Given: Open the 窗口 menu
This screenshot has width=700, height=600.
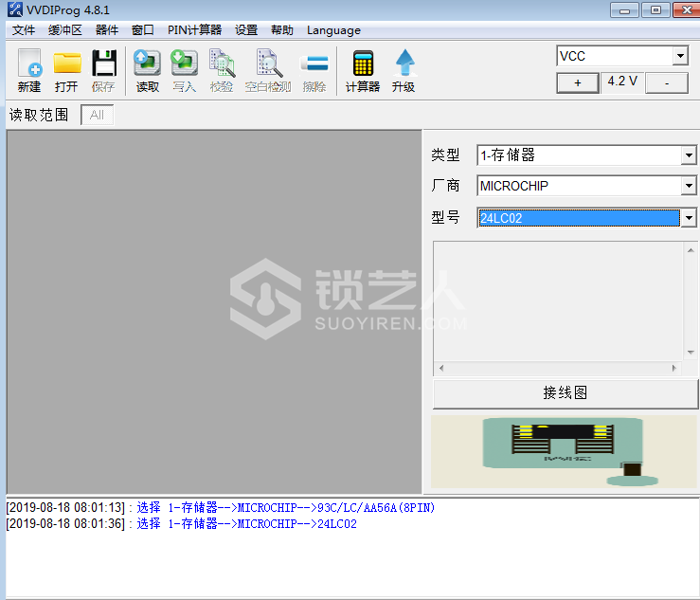Looking at the screenshot, I should tap(143, 30).
